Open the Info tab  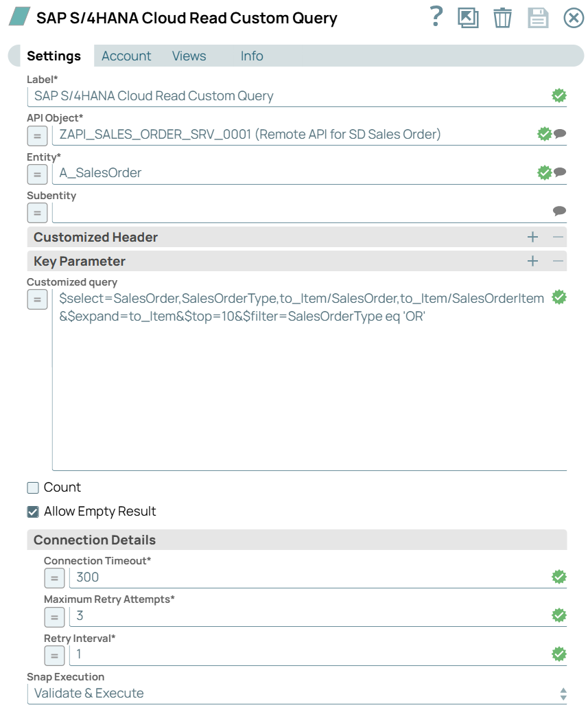[x=252, y=56]
